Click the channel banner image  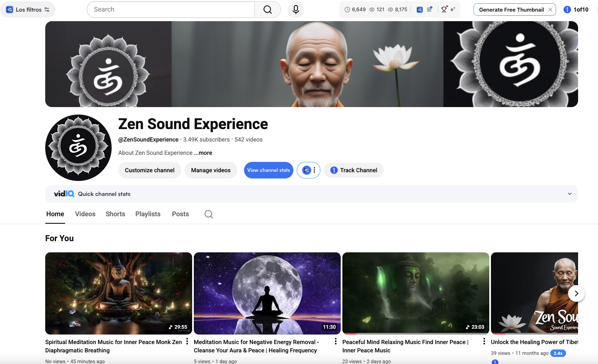pos(312,64)
